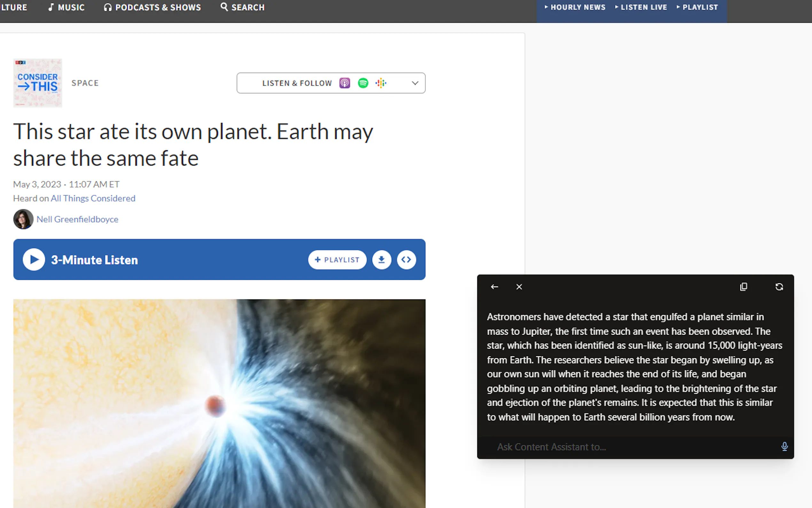Click the Google Podcasts icon
812x508 pixels.
pos(381,83)
